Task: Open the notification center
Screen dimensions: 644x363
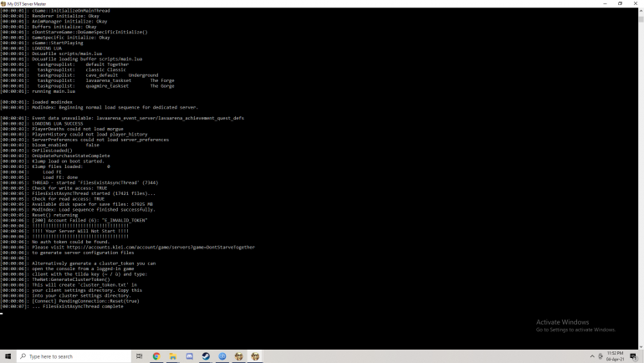Action: pyautogui.click(x=634, y=356)
